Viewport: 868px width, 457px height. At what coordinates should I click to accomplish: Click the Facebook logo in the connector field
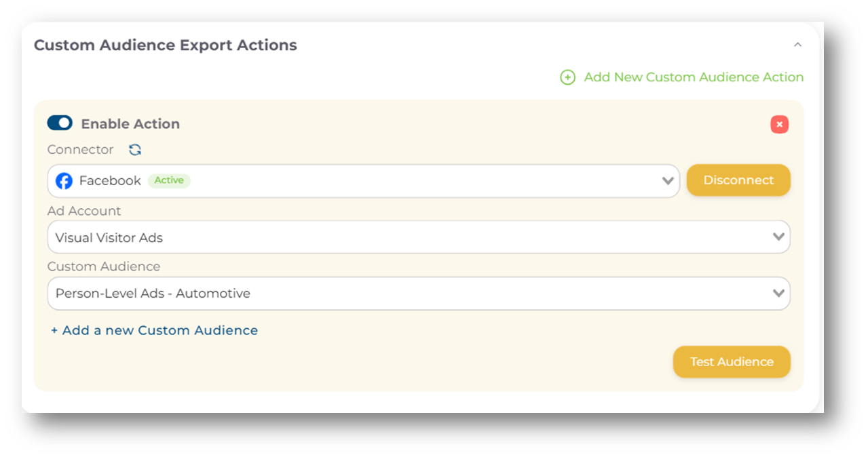(x=64, y=181)
